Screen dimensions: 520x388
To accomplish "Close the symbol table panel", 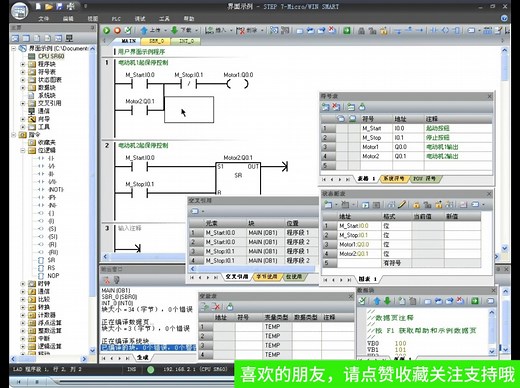I will (x=490, y=96).
